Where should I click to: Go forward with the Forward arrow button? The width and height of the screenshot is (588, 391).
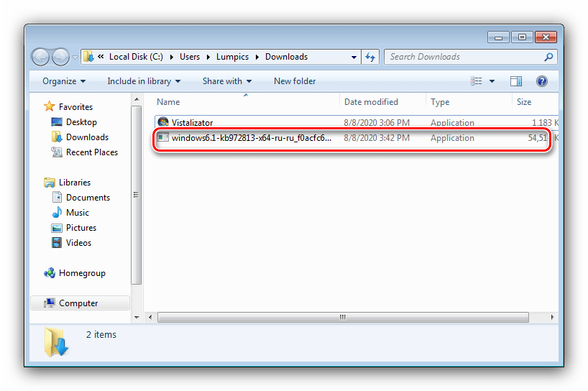click(x=60, y=57)
